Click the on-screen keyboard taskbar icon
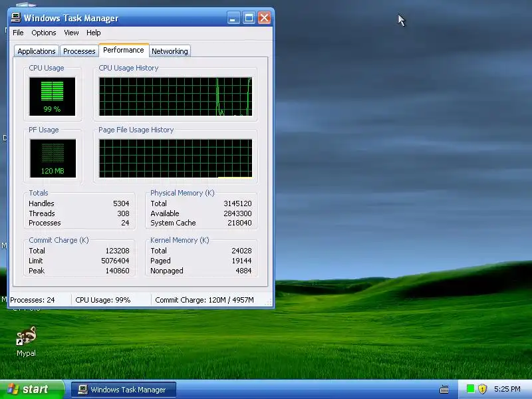Image resolution: width=532 pixels, height=399 pixels. 444,389
